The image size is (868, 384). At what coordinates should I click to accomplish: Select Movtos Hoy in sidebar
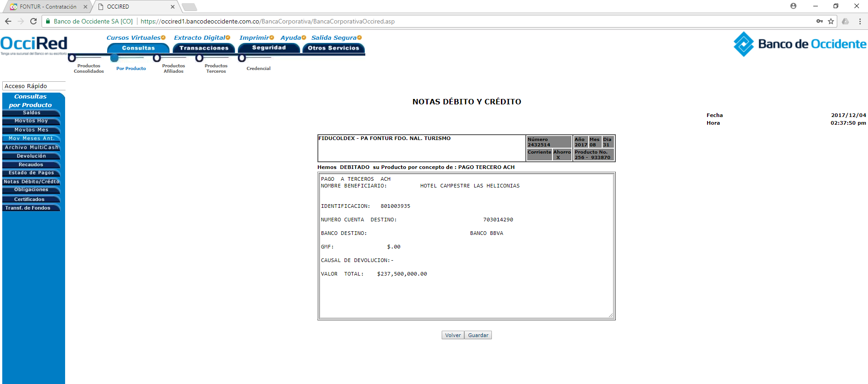31,121
